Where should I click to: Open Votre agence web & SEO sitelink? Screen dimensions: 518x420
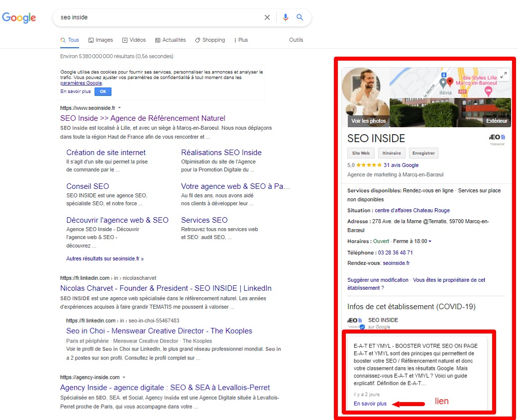pos(235,186)
